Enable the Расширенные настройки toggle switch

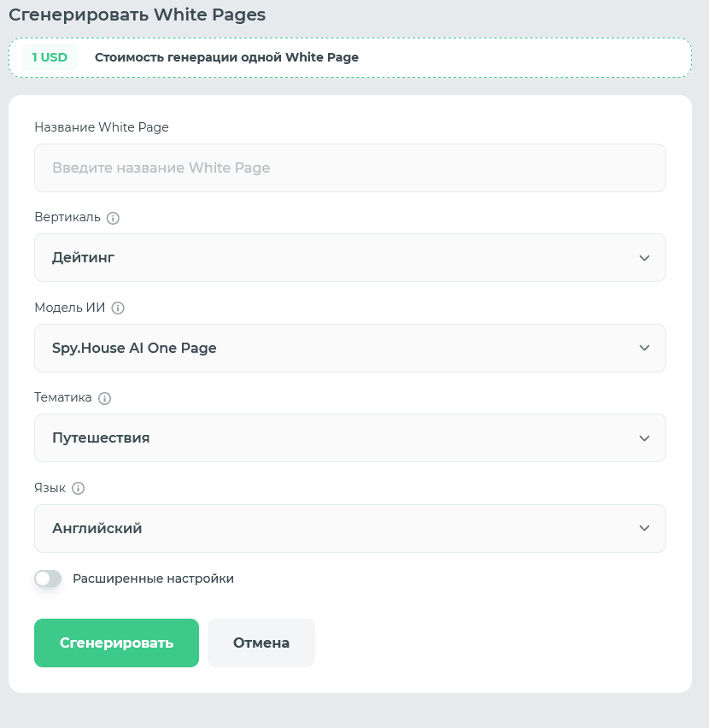(x=48, y=578)
